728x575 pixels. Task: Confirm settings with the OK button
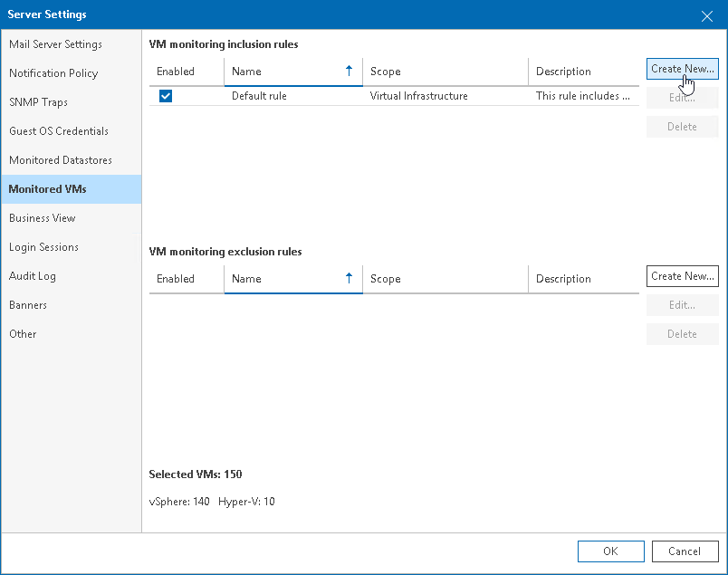pyautogui.click(x=610, y=551)
